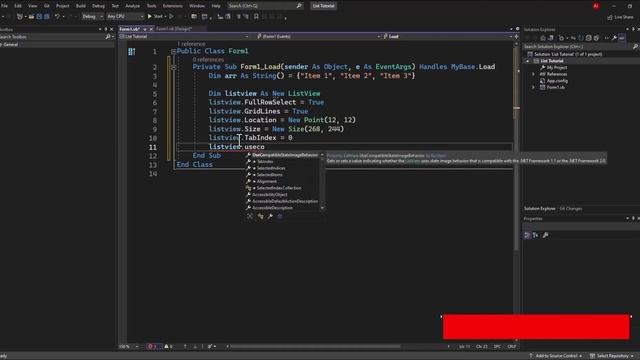
Task: Start debugging with the green Start button
Action: click(155, 16)
